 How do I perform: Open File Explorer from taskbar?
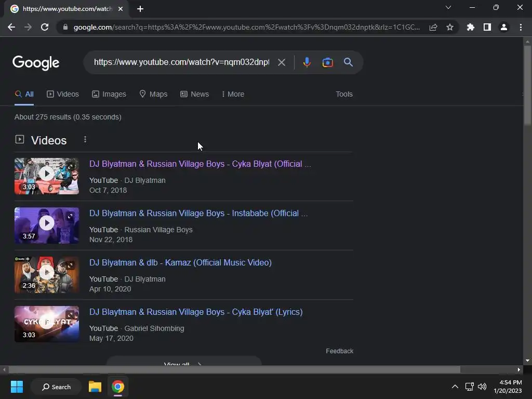[x=95, y=387]
